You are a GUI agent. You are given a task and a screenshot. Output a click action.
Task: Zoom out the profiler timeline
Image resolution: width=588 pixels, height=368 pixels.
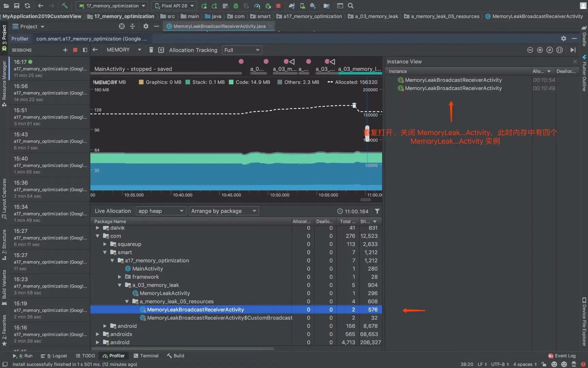[530, 50]
